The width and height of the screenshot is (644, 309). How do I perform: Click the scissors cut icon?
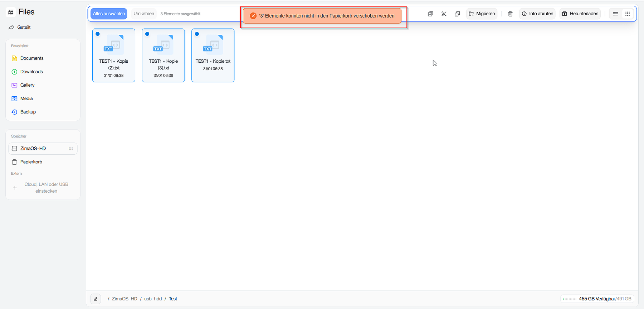pos(444,14)
